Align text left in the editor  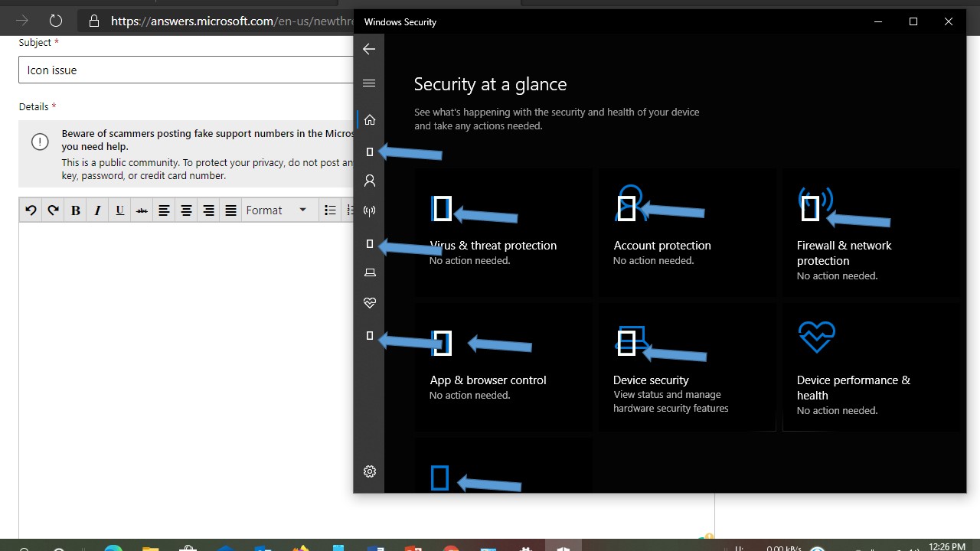(164, 210)
